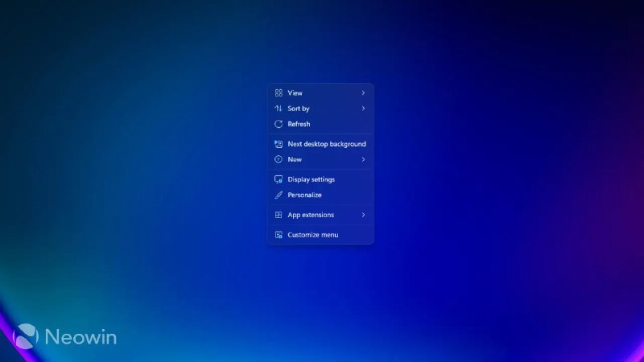Click the Next desktop background picture icon

point(279,144)
